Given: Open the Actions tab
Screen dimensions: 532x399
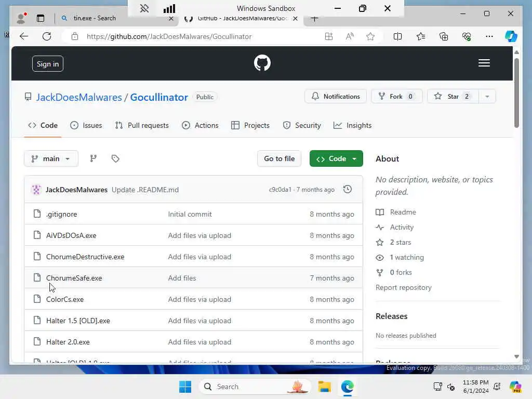Looking at the screenshot, I should point(200,126).
